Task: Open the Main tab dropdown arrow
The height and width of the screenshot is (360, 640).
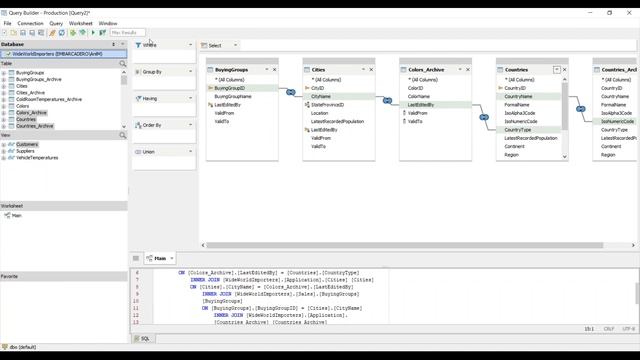Action: coord(172,258)
